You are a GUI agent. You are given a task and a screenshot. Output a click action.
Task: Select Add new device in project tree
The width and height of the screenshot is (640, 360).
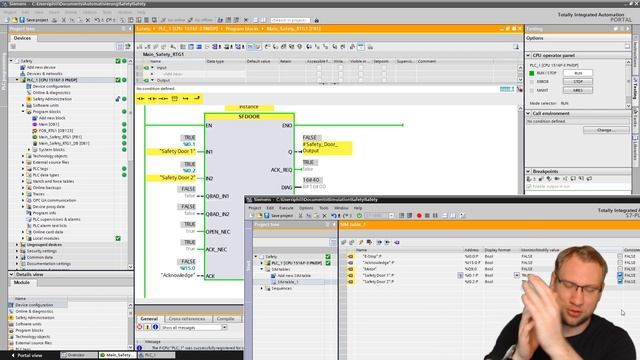(x=41, y=67)
